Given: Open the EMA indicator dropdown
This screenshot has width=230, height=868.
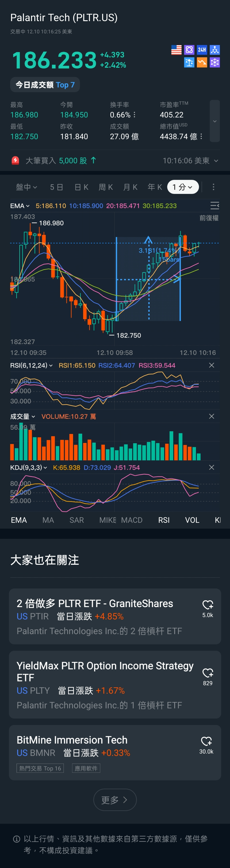Looking at the screenshot, I should click(20, 206).
